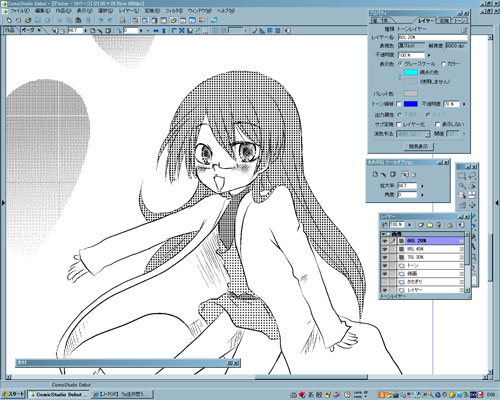Open layer panel opacity arrow next to 100 %
Screen dimensions: 500x400
point(410,225)
